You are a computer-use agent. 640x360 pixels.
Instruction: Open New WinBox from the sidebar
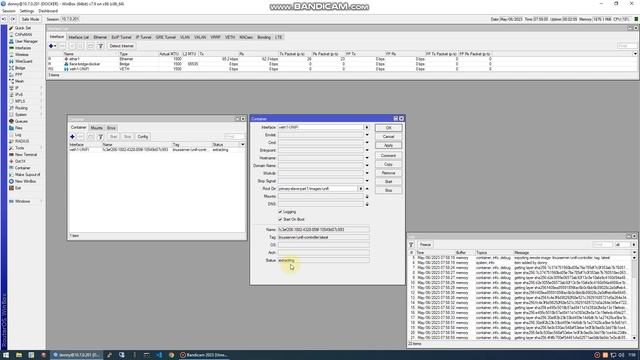point(25,181)
